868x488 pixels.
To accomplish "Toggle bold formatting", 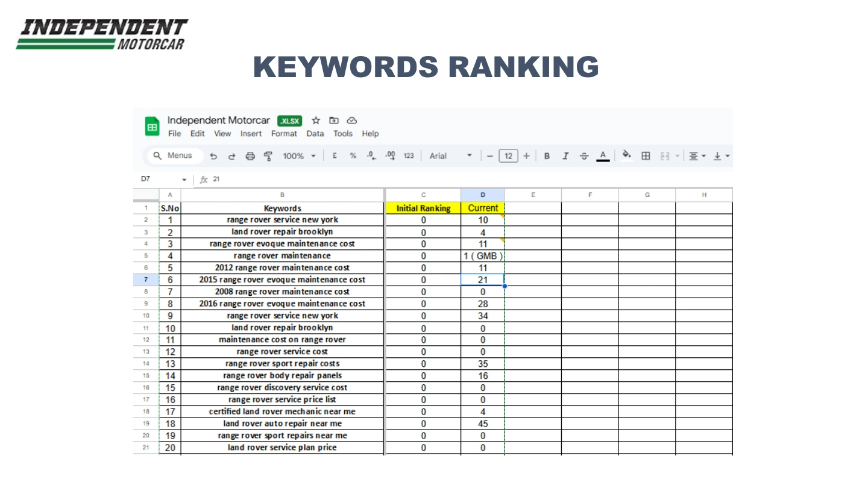I will tap(547, 156).
